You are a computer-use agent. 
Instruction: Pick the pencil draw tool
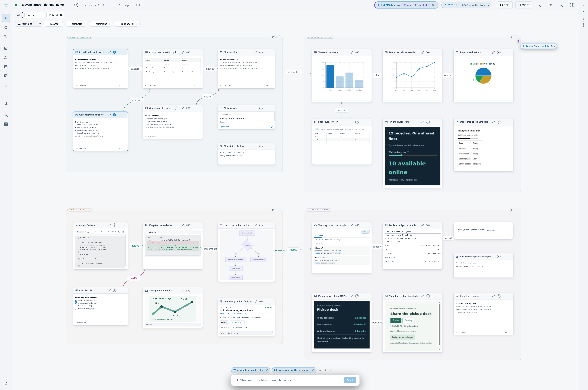(x=6, y=85)
